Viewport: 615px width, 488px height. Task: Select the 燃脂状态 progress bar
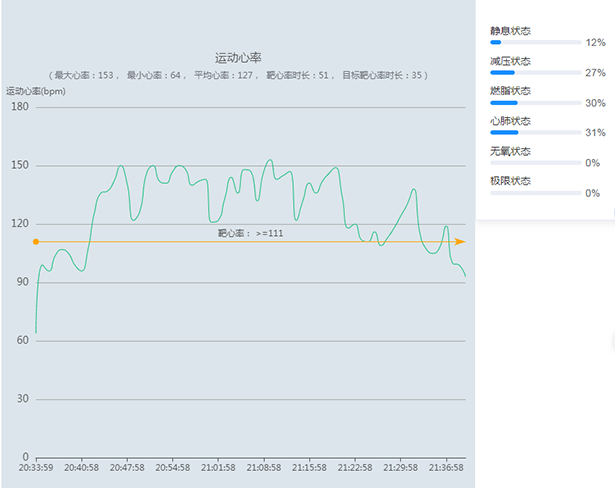[x=535, y=103]
